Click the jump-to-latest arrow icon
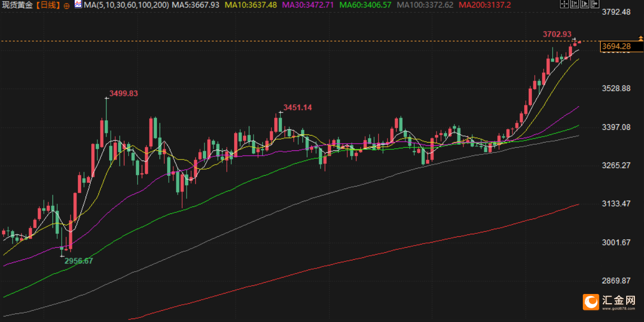 click(x=595, y=4)
